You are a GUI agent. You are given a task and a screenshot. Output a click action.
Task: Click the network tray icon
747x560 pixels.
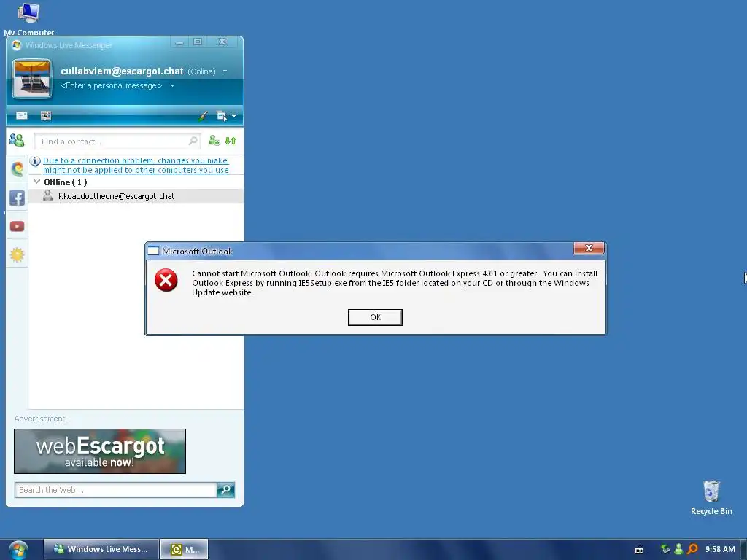point(665,549)
